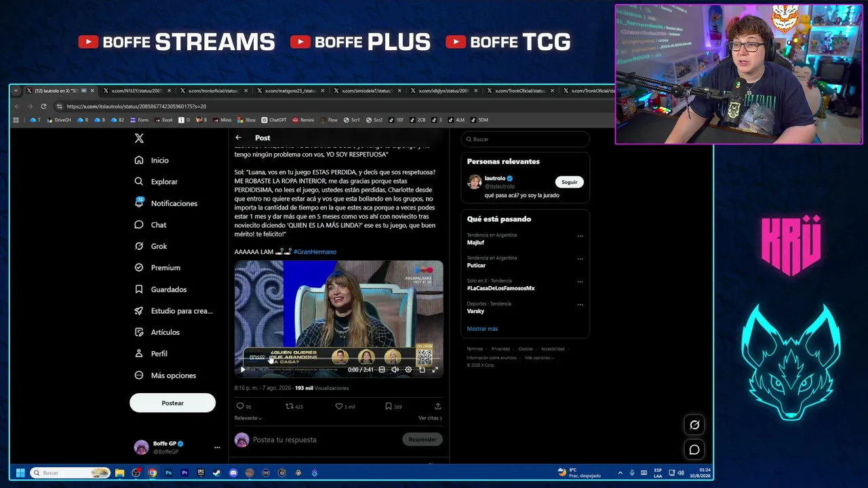Open Inicio in the X sidebar
The image size is (868, 488).
(151, 160)
